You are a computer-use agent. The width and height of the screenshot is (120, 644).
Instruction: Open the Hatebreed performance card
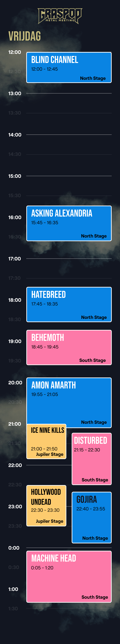coord(69,305)
